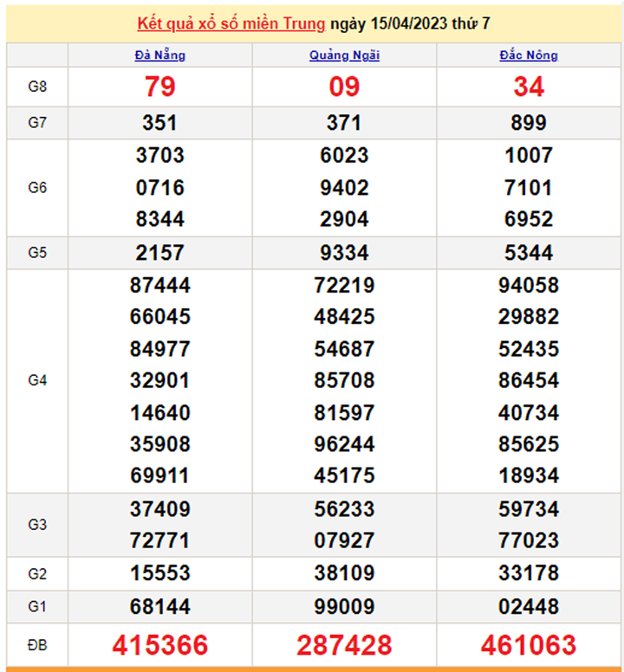Click Quảng Ngãi jackpot number 287428
This screenshot has width=624, height=672.
pyautogui.click(x=344, y=644)
